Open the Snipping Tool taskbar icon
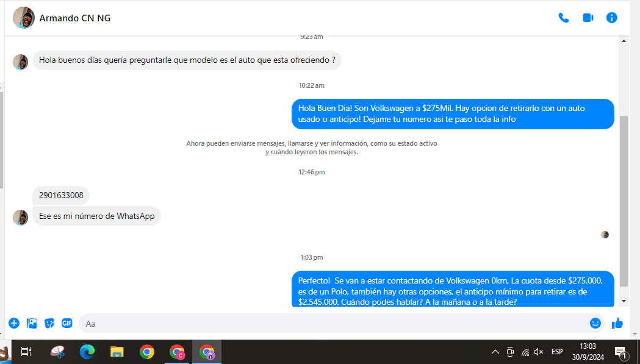 pos(57,352)
